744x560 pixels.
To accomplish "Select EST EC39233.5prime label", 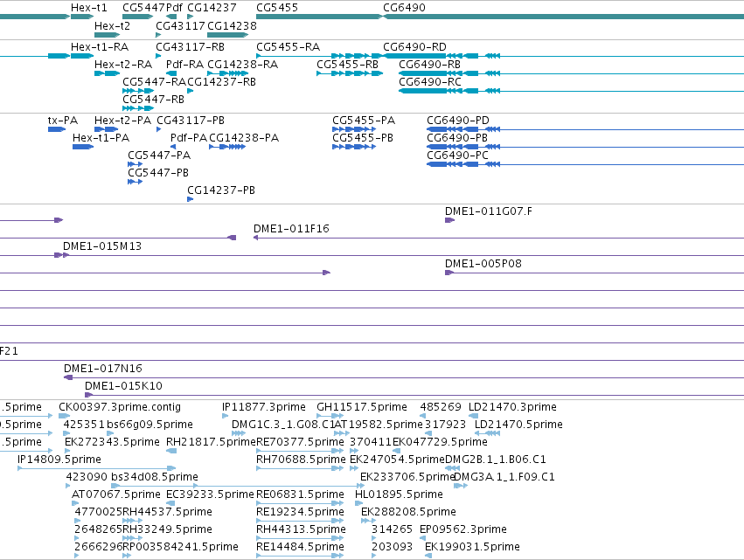I will (x=210, y=494).
